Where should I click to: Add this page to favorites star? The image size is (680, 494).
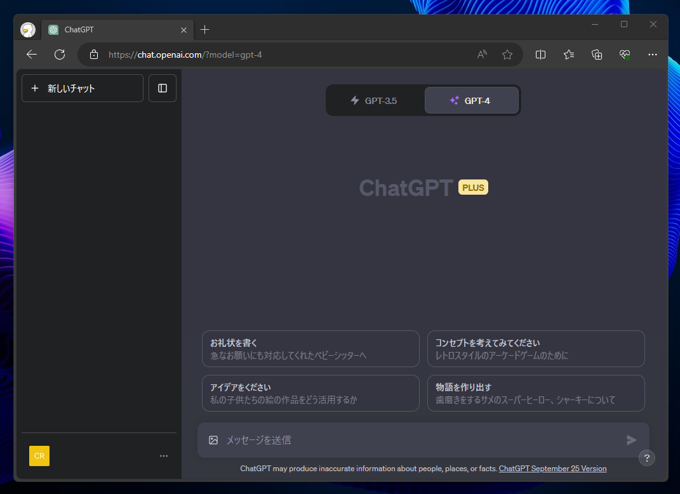pyautogui.click(x=507, y=55)
